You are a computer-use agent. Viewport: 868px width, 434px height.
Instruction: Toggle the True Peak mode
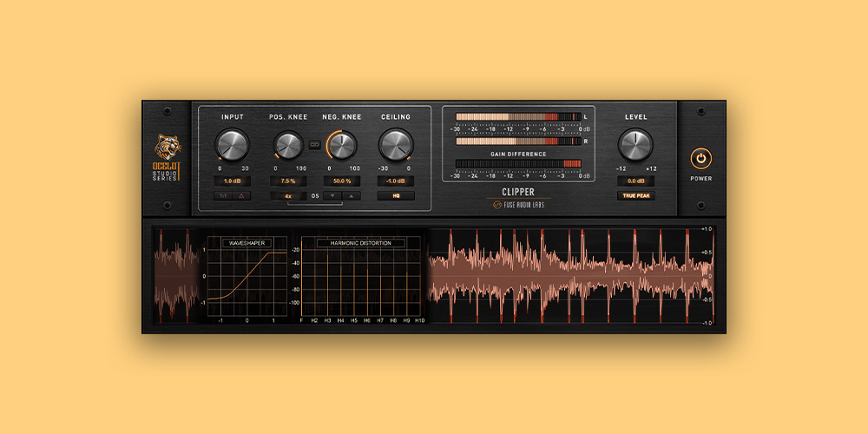pyautogui.click(x=635, y=196)
